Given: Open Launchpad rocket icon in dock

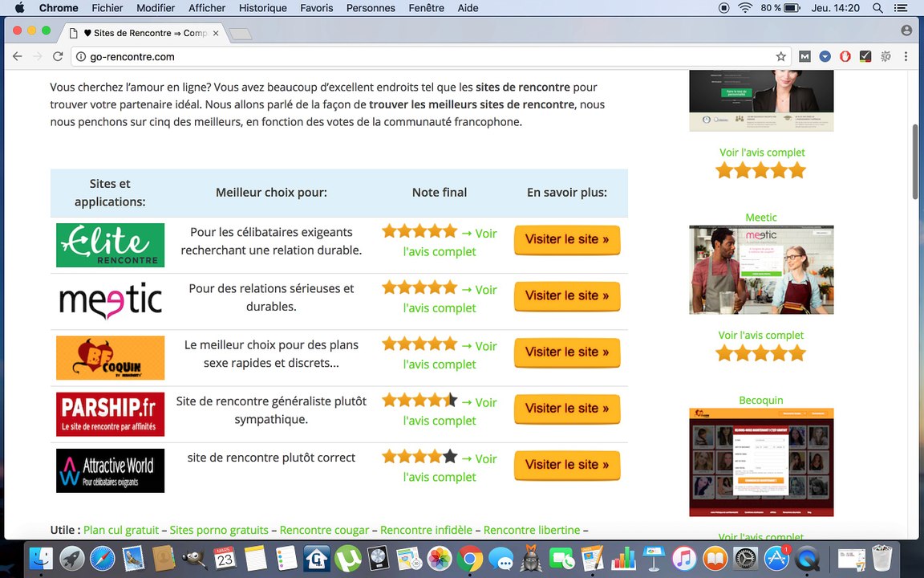Looking at the screenshot, I should coord(71,558).
